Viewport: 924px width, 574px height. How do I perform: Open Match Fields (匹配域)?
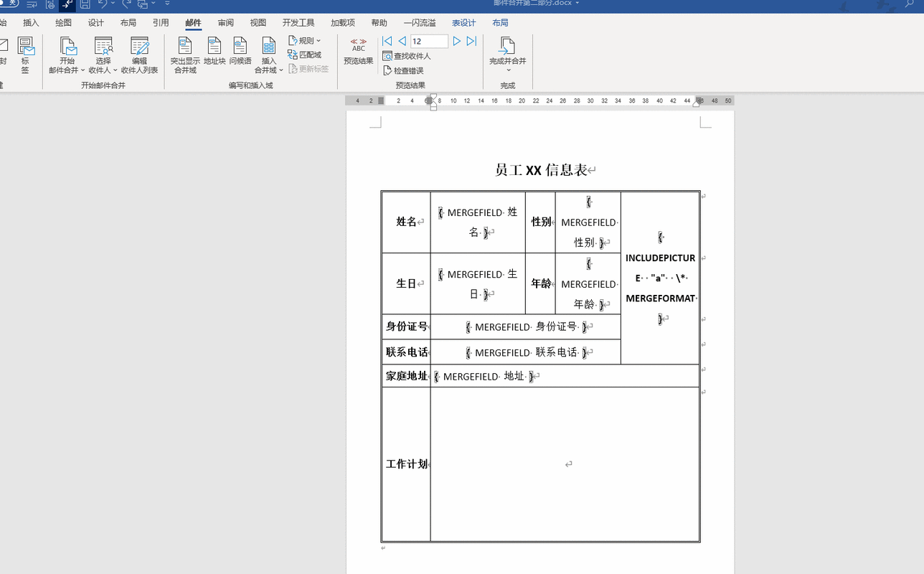(x=305, y=54)
